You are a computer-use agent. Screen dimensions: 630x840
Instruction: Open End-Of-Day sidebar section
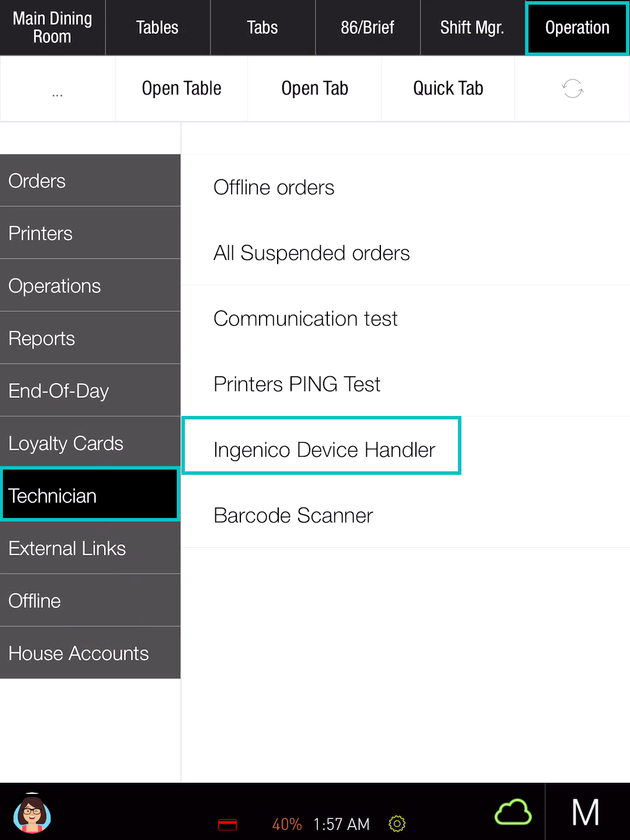pyautogui.click(x=90, y=391)
